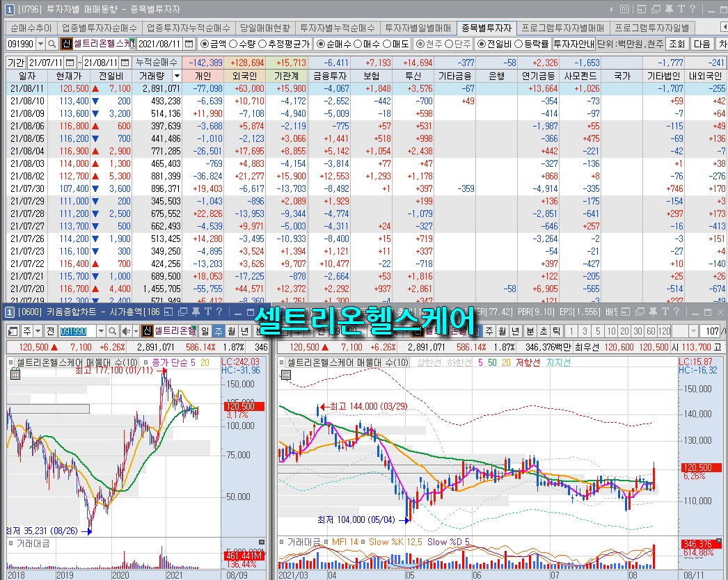This screenshot has height=580, width=728.
Task: Expand interval dropdown next to 120 in daily chart
Action: (x=694, y=331)
